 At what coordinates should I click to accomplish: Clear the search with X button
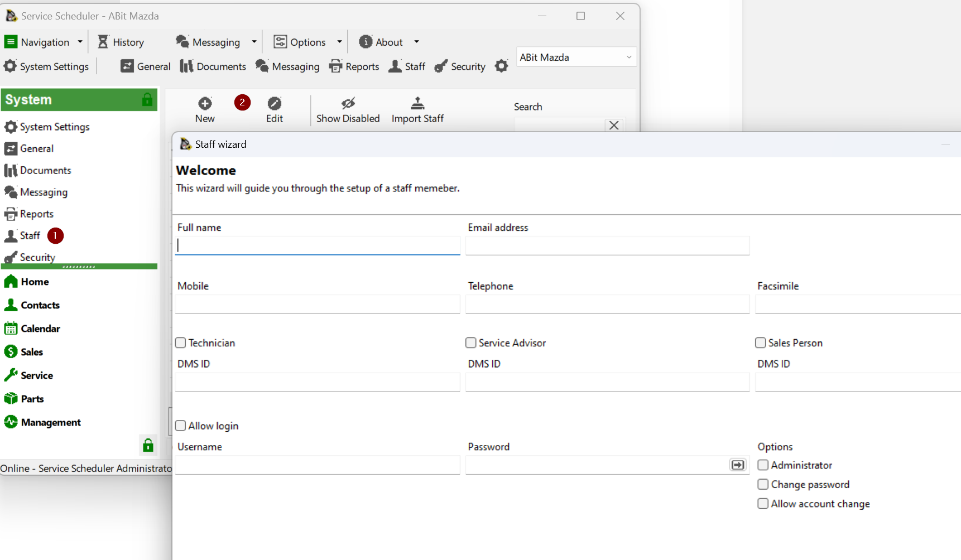(x=614, y=125)
